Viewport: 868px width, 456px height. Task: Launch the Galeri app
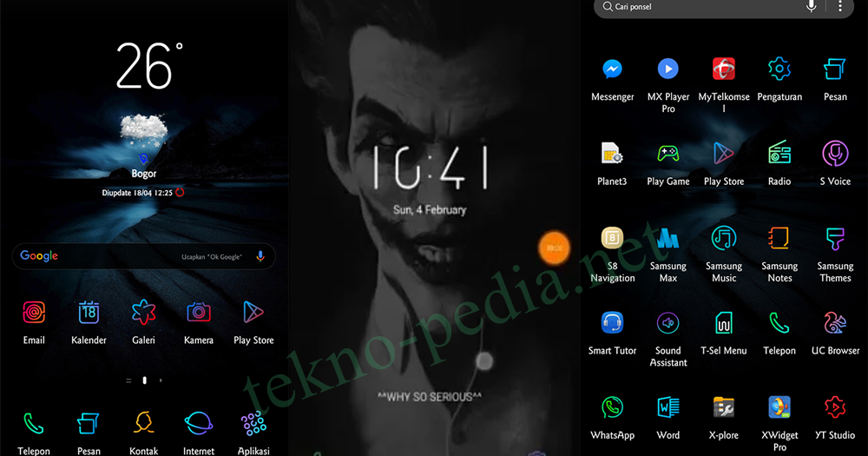(143, 313)
